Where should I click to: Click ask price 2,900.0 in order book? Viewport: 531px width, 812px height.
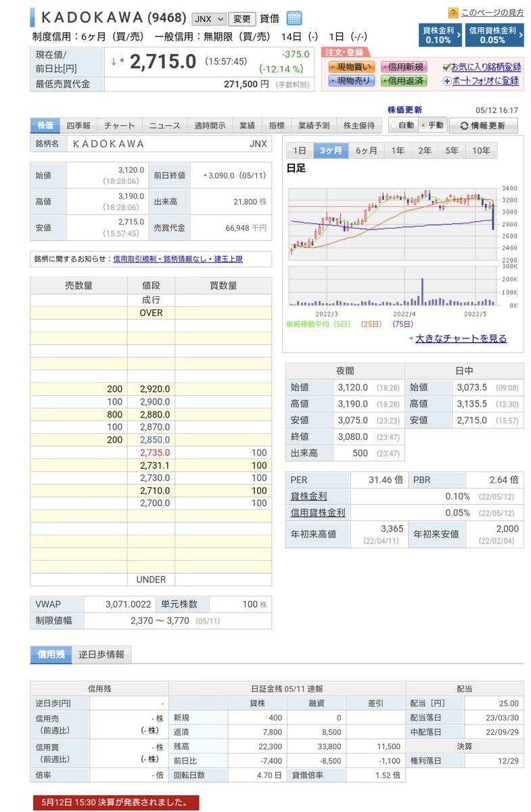[x=155, y=402]
